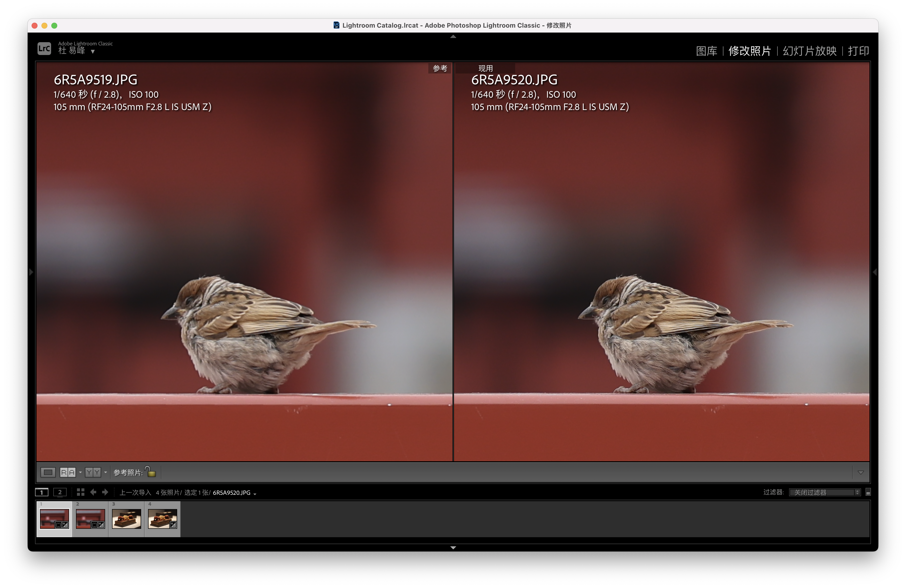
Task: Click the 参考 reference photo label
Action: click(440, 68)
